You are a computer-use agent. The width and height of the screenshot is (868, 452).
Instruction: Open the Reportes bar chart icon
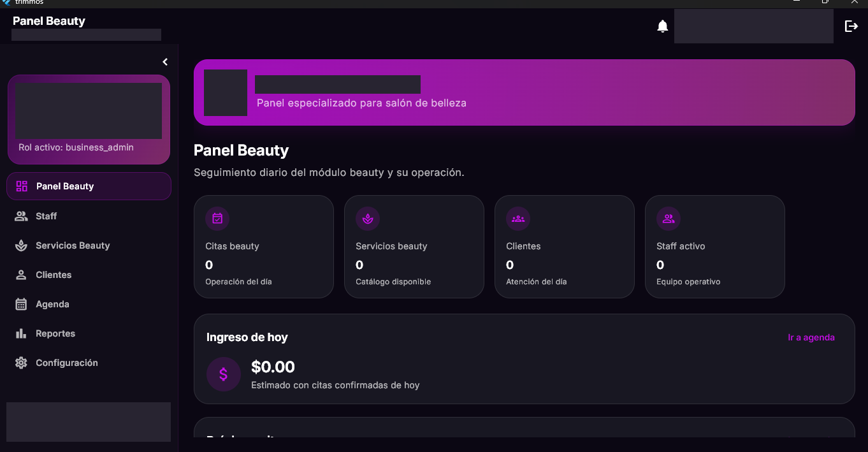pos(21,333)
